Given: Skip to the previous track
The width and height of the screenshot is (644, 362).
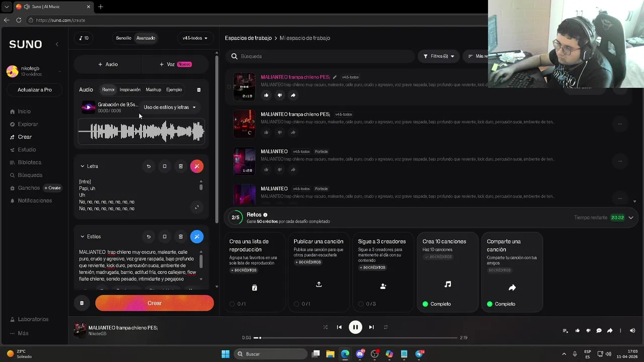Looking at the screenshot, I should tap(339, 327).
